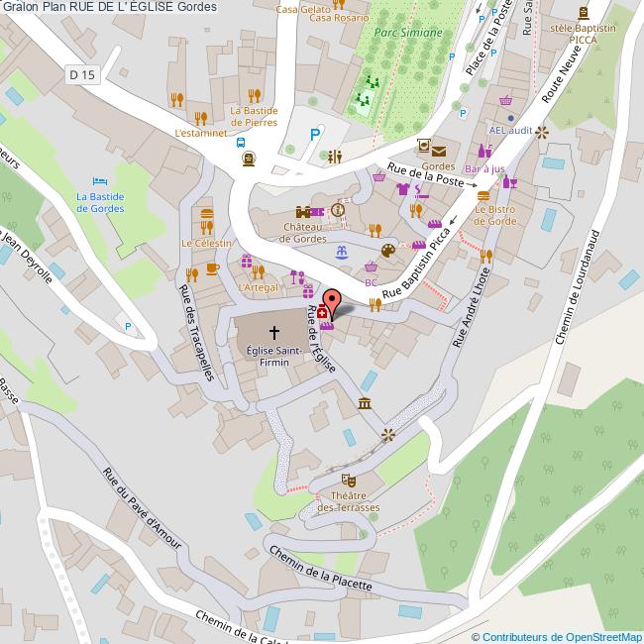644x644 pixels.
Task: Open the tourist information icon
Action: pos(338,209)
